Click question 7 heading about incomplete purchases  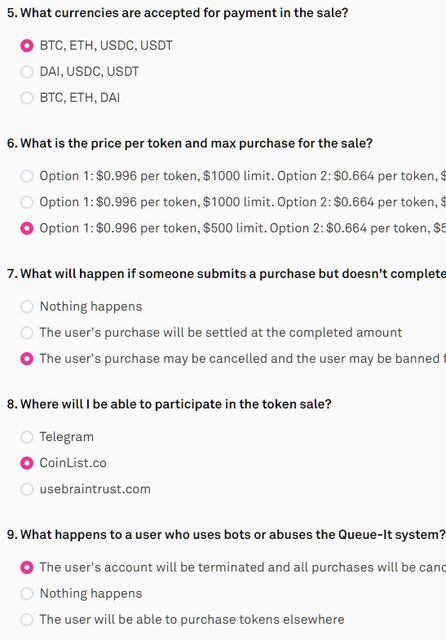[226, 274]
